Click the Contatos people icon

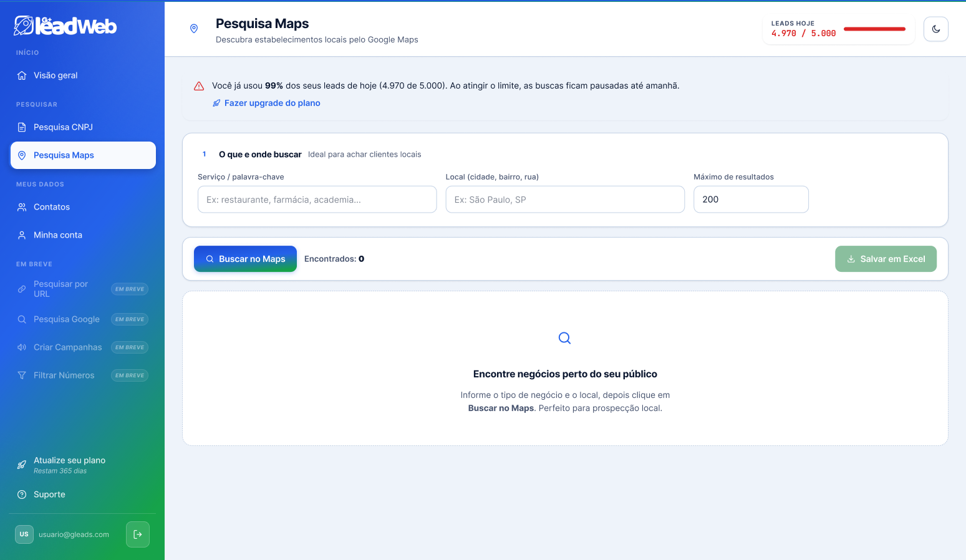coord(22,207)
